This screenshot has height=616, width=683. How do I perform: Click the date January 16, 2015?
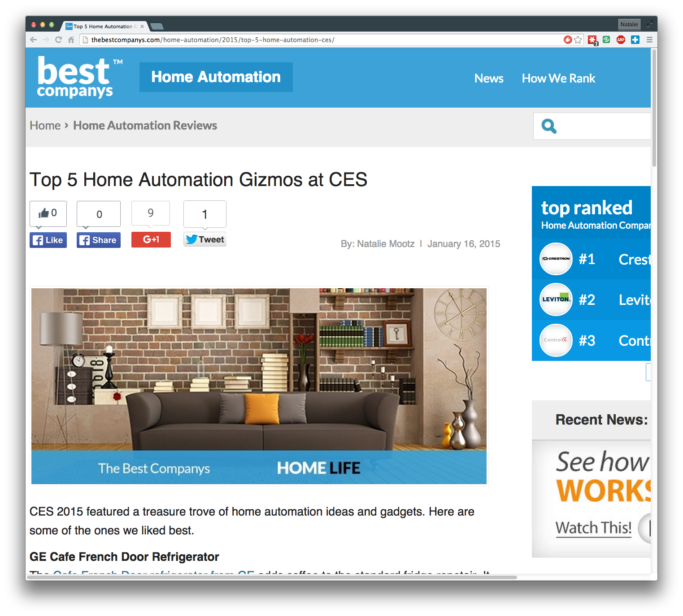(464, 244)
